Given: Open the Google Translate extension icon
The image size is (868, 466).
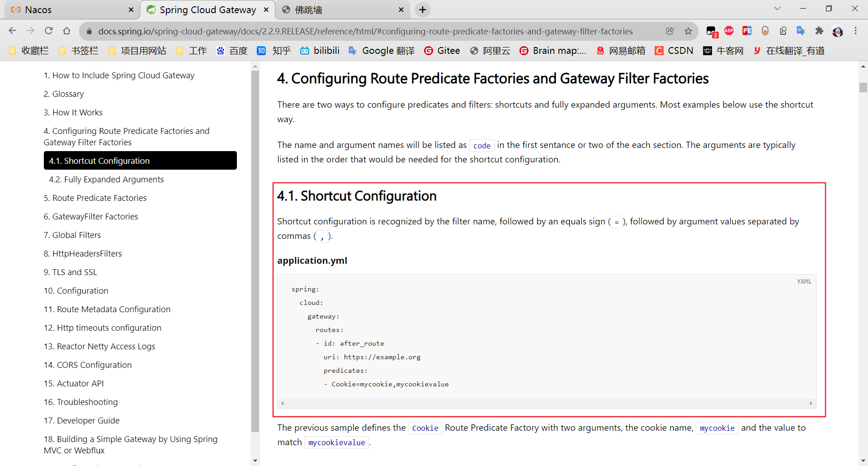Looking at the screenshot, I should coord(801,31).
